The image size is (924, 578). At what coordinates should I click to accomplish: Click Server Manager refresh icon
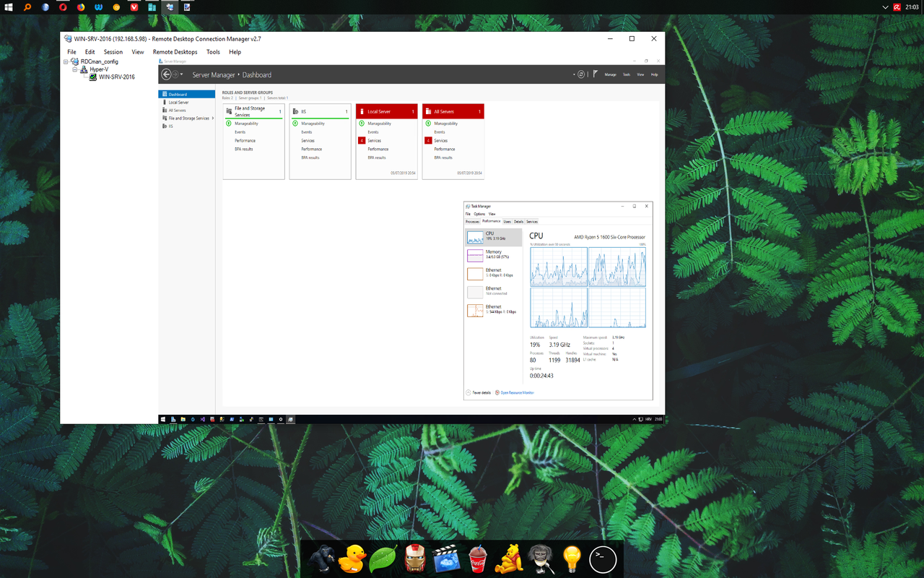tap(581, 74)
